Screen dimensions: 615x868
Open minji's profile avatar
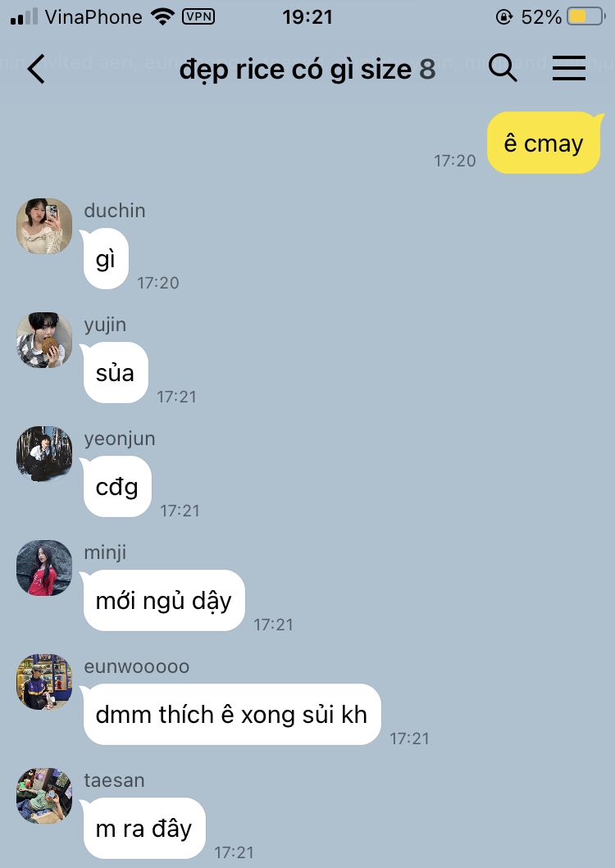(x=44, y=568)
